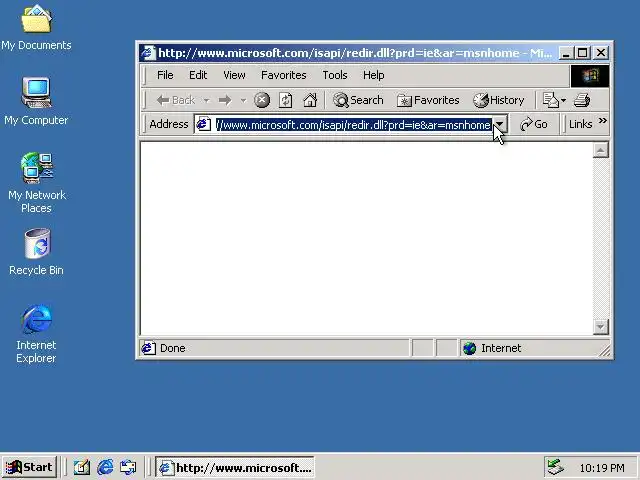The image size is (640, 480).
Task: Open the Help menu
Action: click(373, 75)
